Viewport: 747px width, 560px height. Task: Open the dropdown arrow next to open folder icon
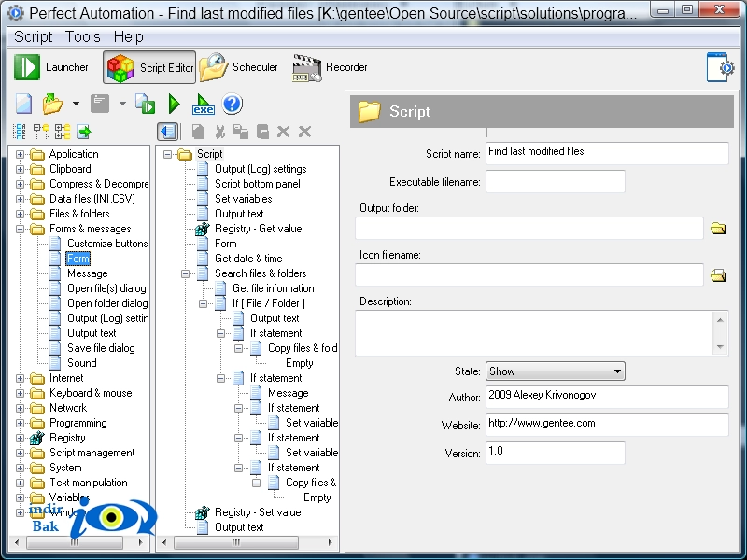[x=76, y=104]
